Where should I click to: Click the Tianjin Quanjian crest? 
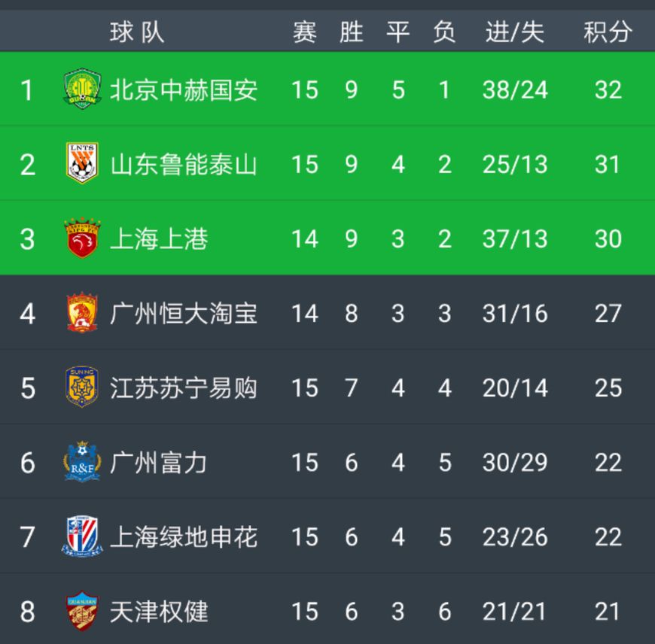tap(82, 611)
